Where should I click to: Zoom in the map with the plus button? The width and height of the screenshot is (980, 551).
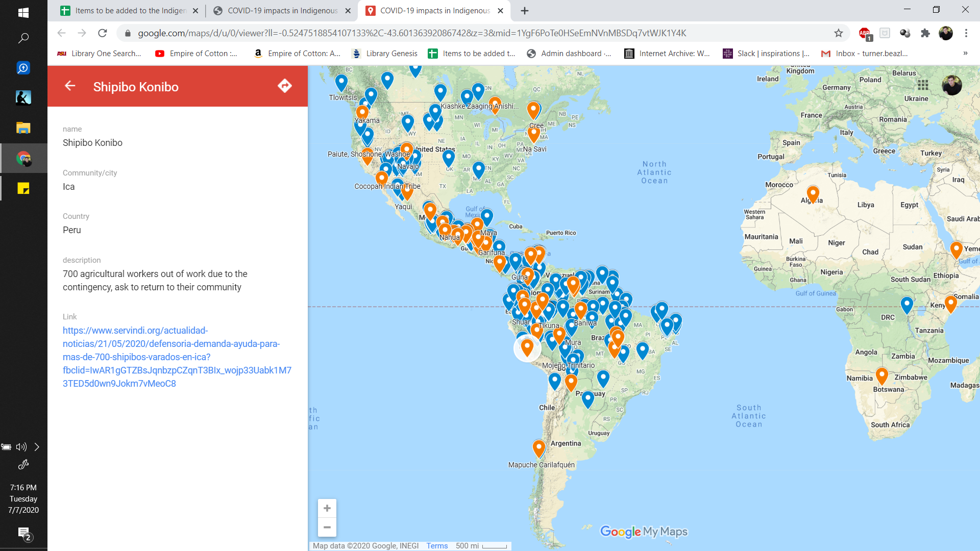tap(327, 508)
